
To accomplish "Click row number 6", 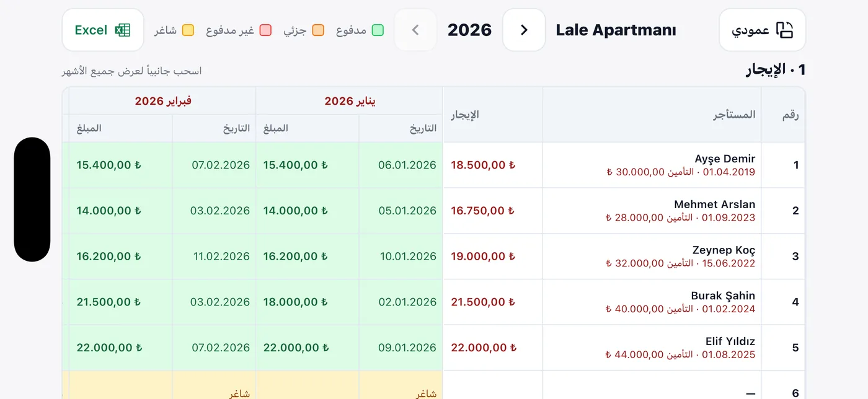I will coord(795,393).
